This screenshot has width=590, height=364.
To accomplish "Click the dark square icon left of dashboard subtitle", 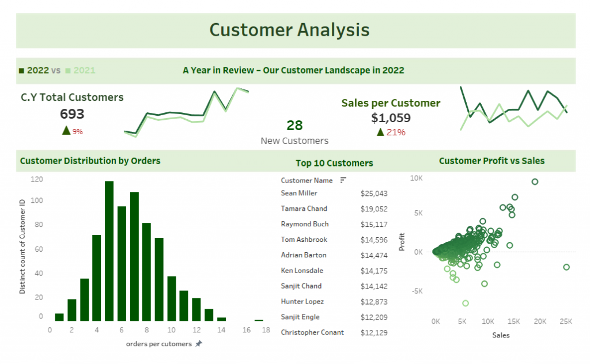I will coord(21,70).
